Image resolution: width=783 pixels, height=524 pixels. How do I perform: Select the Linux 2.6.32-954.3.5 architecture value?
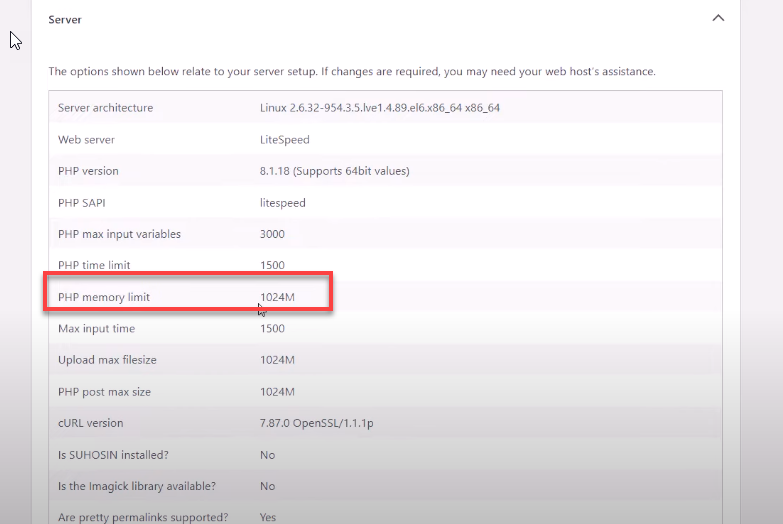pyautogui.click(x=380, y=108)
